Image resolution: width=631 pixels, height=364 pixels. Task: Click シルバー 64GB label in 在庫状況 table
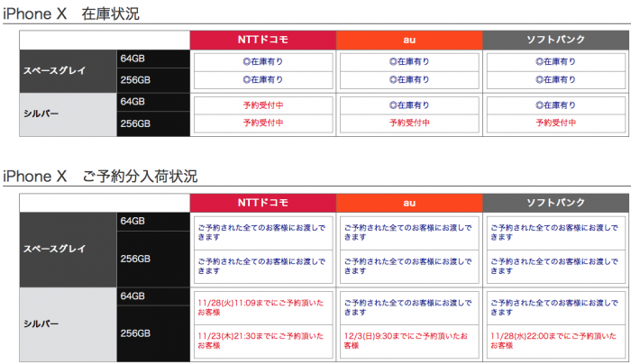(153, 102)
